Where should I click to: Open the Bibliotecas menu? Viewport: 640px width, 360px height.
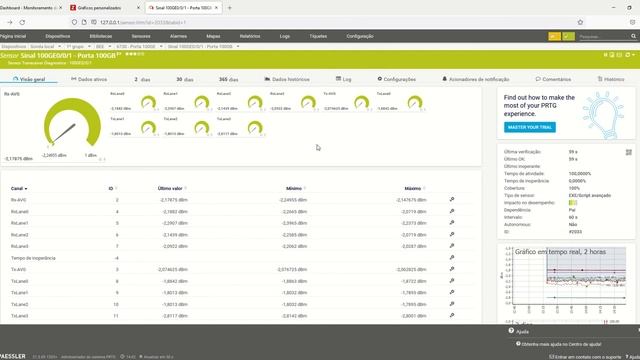[100, 36]
